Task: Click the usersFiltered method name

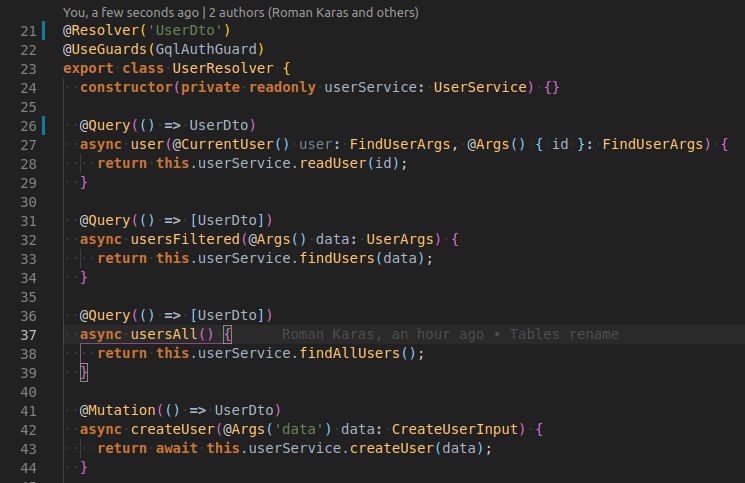Action: [x=185, y=239]
